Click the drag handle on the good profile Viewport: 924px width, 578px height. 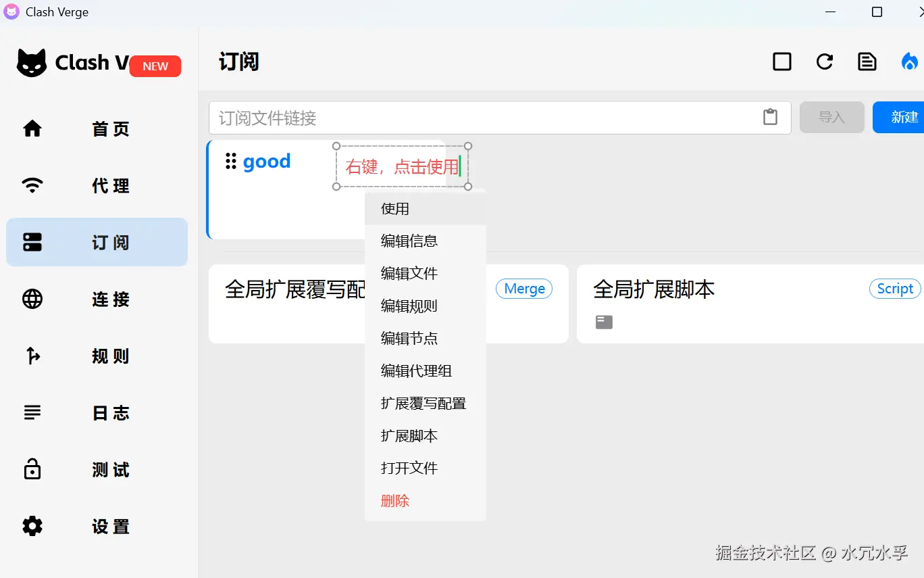pyautogui.click(x=231, y=161)
